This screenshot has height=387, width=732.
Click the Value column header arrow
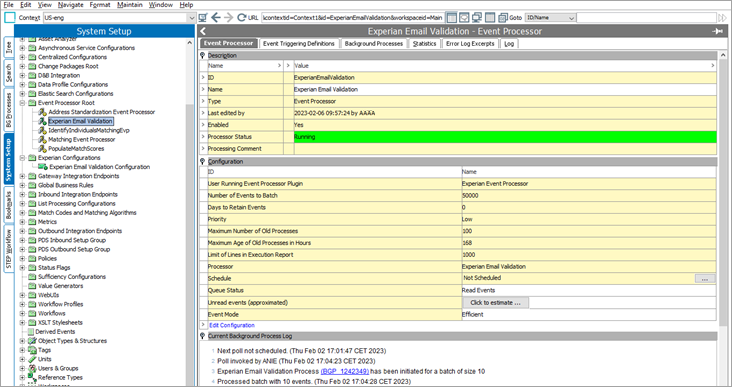(x=713, y=66)
